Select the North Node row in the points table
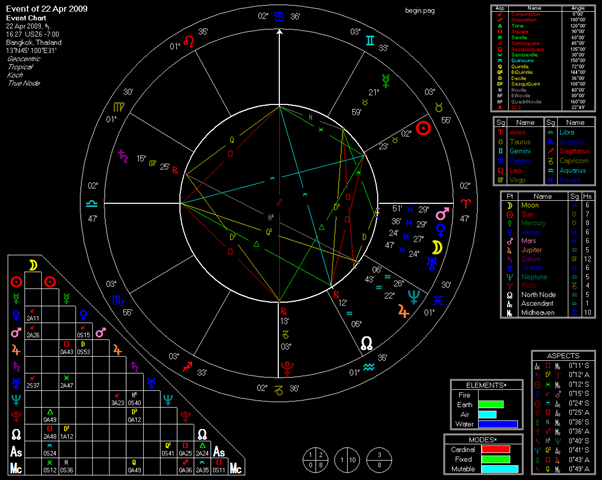Screen dimensions: 602x480 [x=548, y=295]
